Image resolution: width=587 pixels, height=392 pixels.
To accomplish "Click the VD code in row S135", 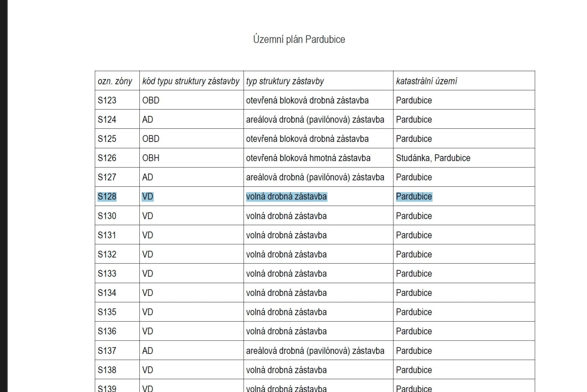I will [147, 312].
